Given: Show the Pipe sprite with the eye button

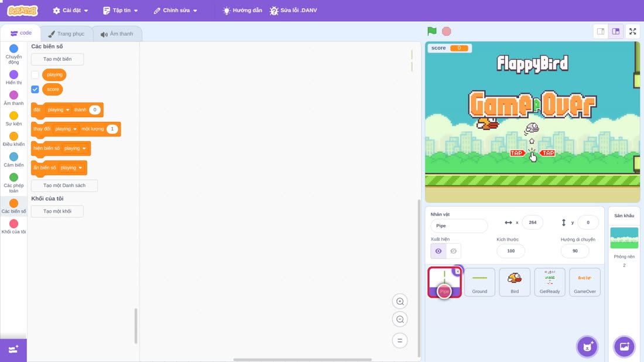Looking at the screenshot, I should (x=439, y=251).
